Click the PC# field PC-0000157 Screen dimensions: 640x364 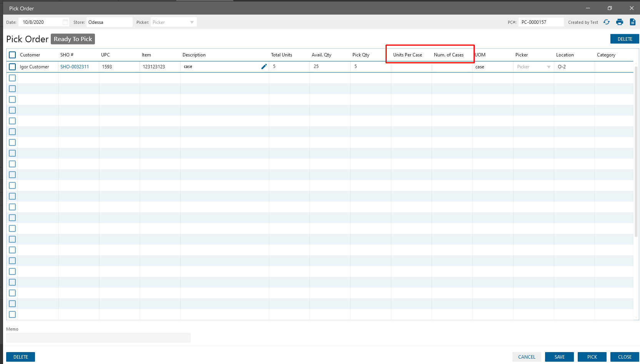coord(541,22)
